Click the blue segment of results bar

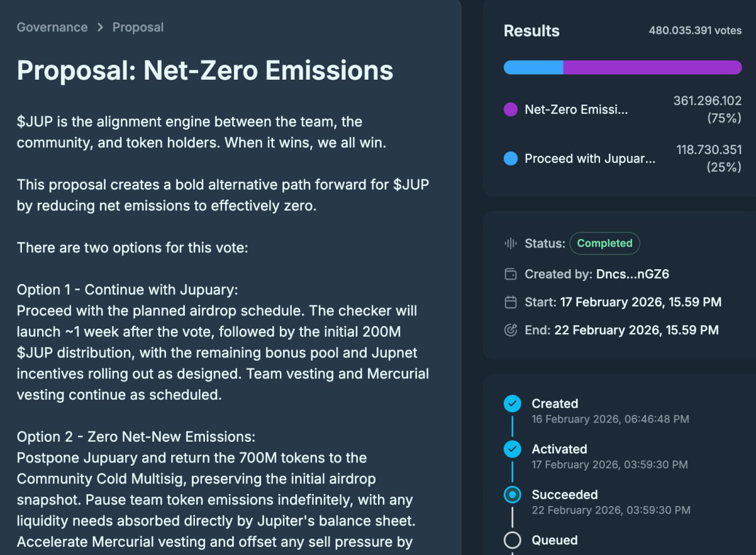click(533, 67)
